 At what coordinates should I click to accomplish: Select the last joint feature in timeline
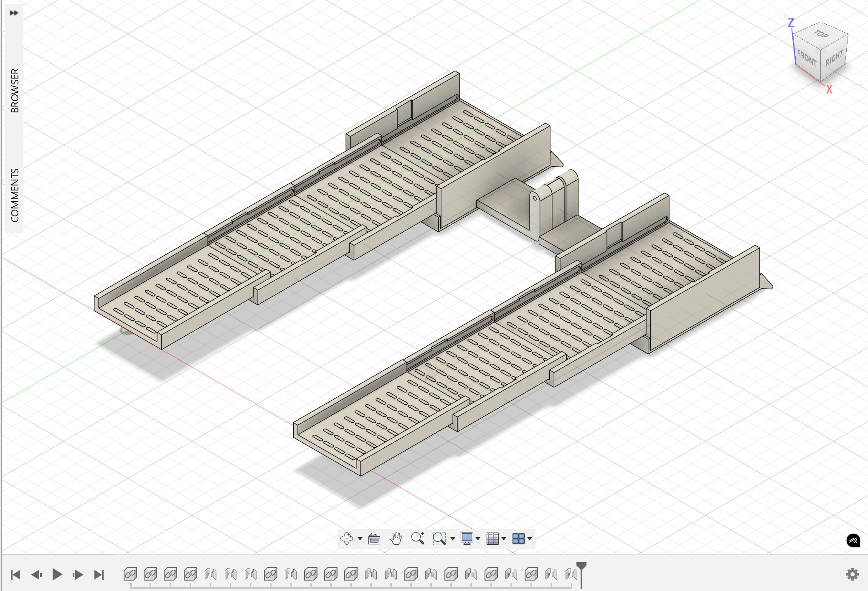pos(571,574)
